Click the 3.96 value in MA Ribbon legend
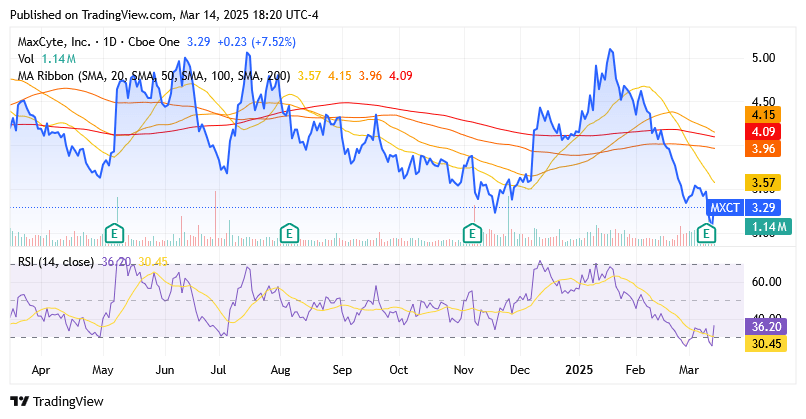Viewport: 806px width, 419px height. (x=370, y=76)
